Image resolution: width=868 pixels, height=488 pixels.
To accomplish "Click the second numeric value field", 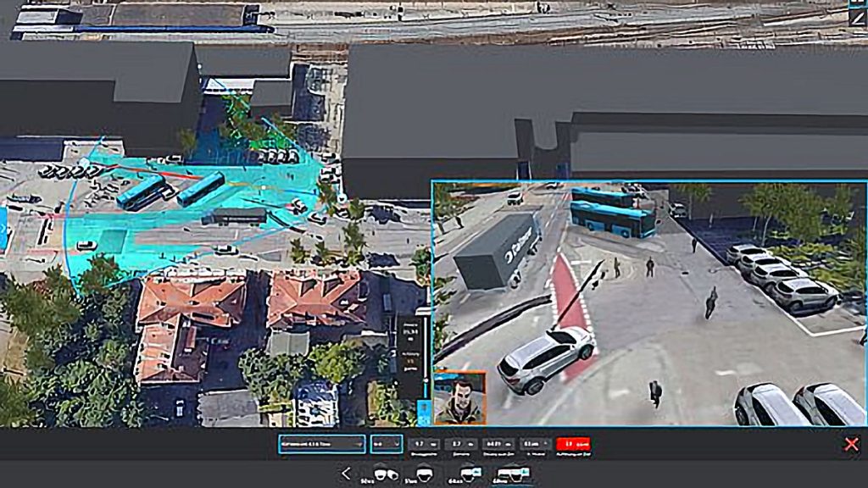I will pos(459,443).
